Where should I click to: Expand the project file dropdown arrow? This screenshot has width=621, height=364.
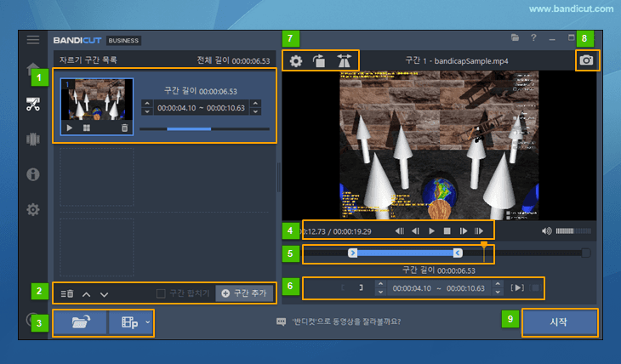[148, 322]
